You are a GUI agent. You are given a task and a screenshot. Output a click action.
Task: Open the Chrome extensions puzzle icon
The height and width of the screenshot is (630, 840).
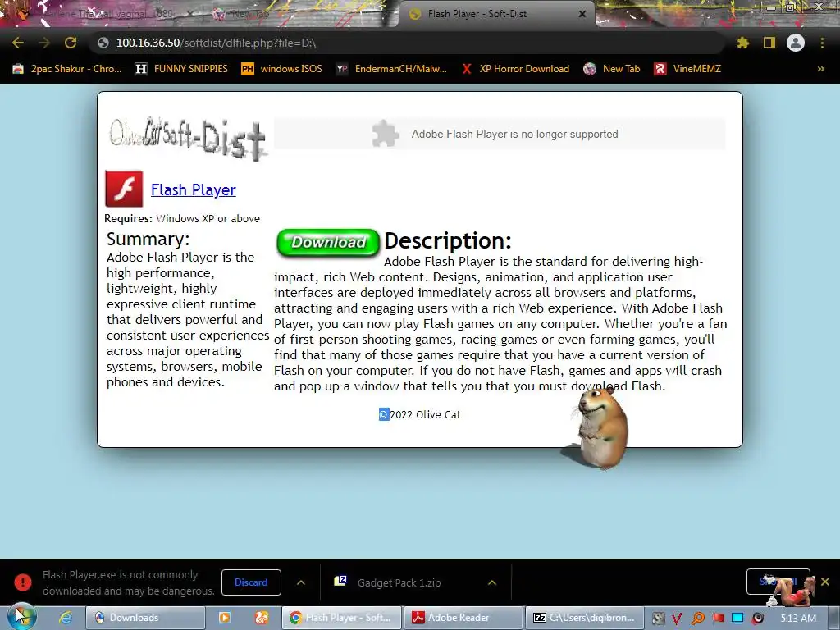point(742,43)
